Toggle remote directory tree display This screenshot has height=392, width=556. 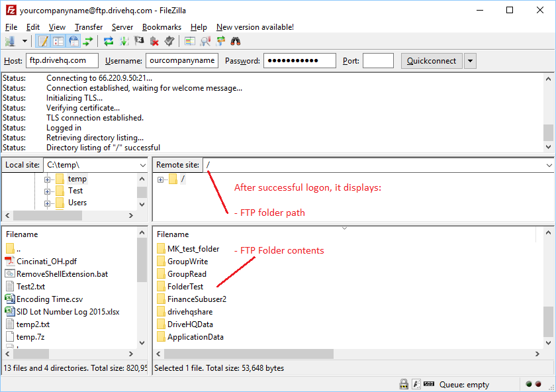coord(73,41)
